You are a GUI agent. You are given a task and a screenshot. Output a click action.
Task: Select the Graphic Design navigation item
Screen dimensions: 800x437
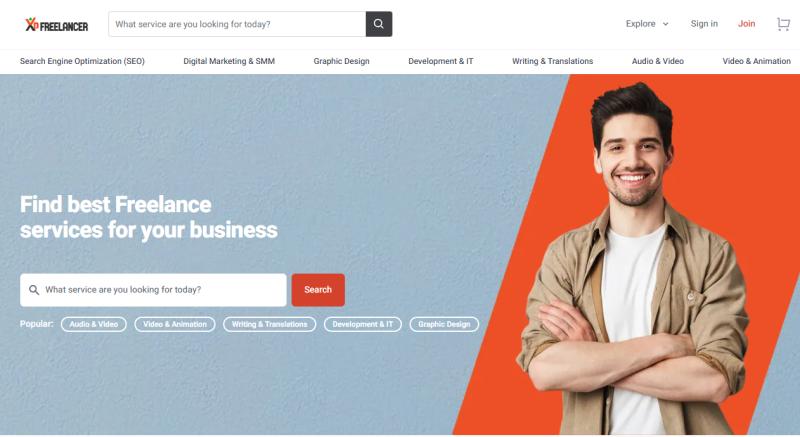[x=341, y=61]
